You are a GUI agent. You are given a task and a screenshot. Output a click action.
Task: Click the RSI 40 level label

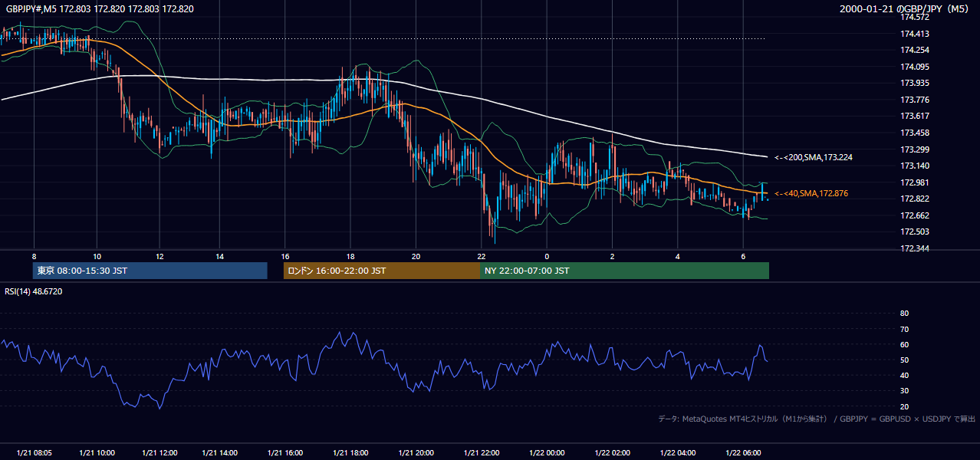click(904, 375)
